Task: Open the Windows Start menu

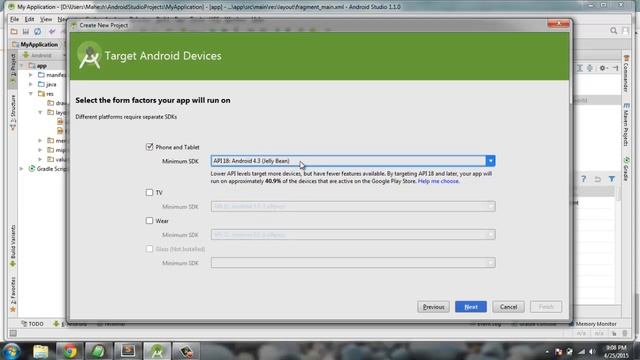Action: (x=11, y=351)
